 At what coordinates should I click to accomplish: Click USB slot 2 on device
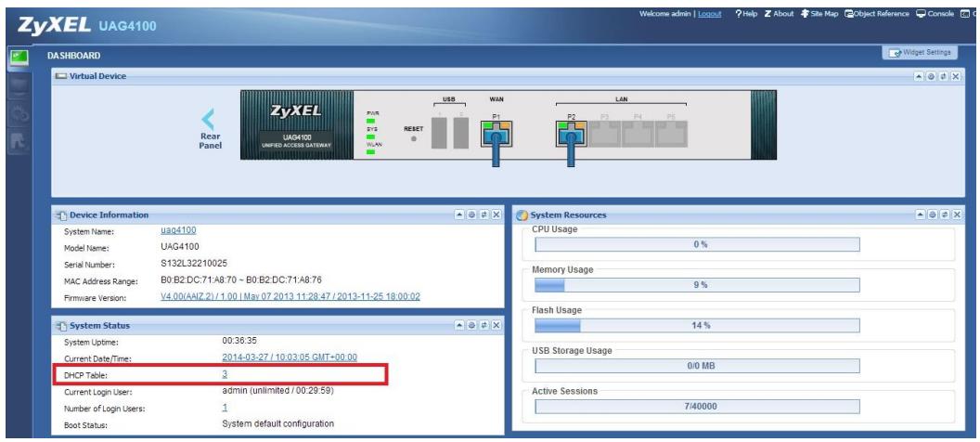[x=461, y=133]
